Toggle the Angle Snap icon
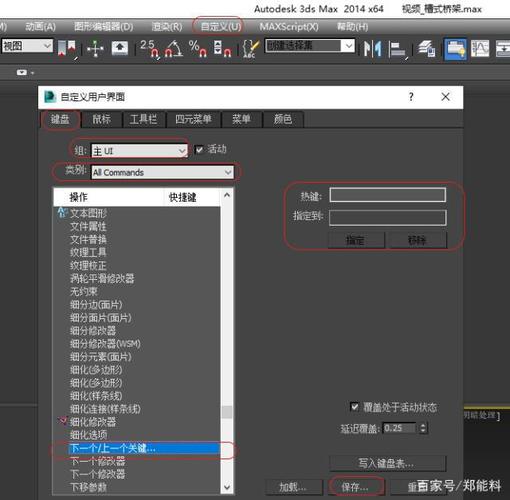The height and width of the screenshot is (500, 510). click(x=174, y=49)
